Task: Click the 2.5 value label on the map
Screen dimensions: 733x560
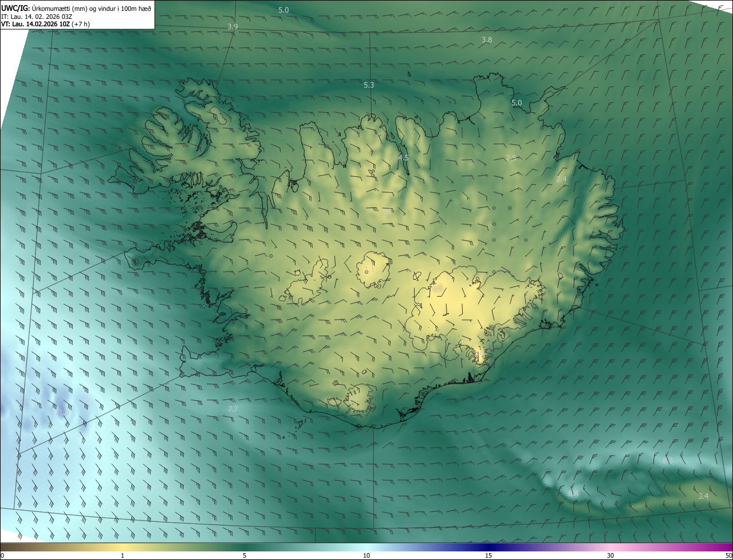Action: [x=511, y=158]
